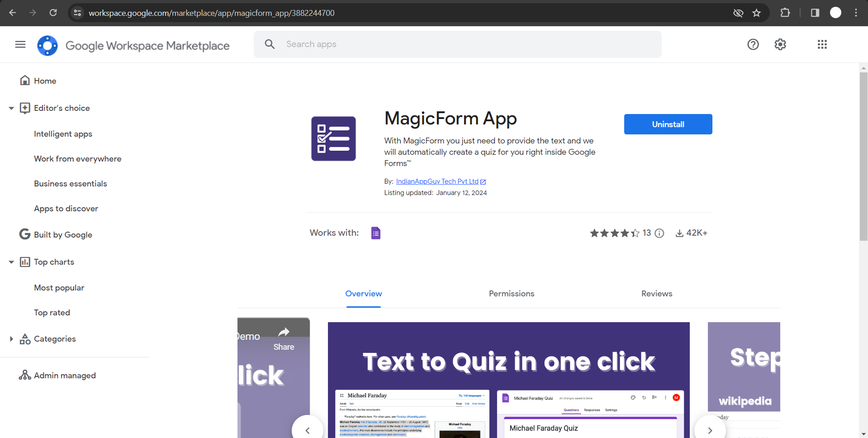868x438 pixels.
Task: Collapse the Top charts section
Action: [11, 262]
